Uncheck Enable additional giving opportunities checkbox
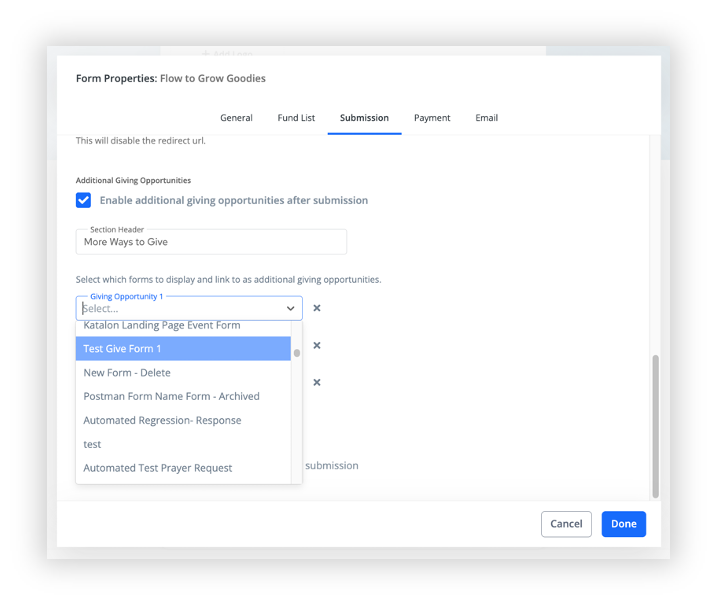The height and width of the screenshot is (606, 718). tap(83, 200)
